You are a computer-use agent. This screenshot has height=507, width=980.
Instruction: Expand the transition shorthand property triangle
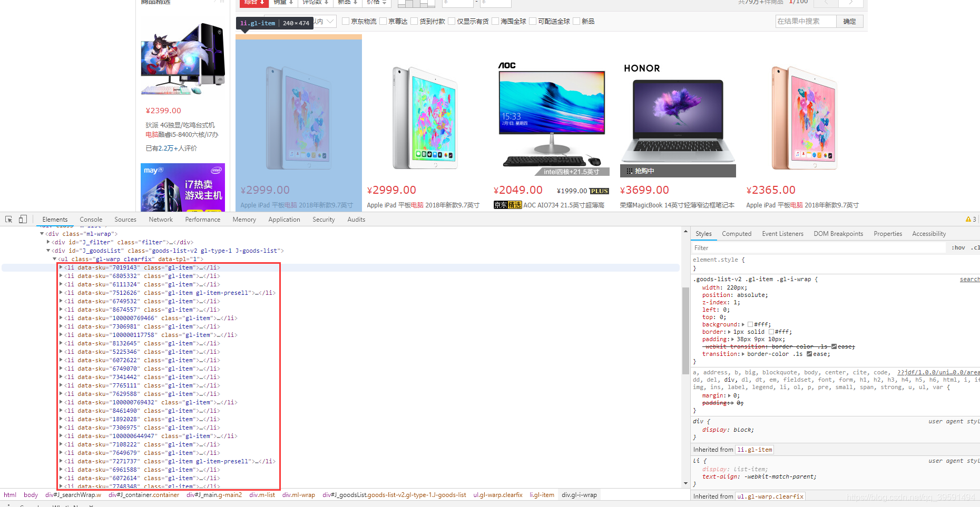tap(743, 354)
